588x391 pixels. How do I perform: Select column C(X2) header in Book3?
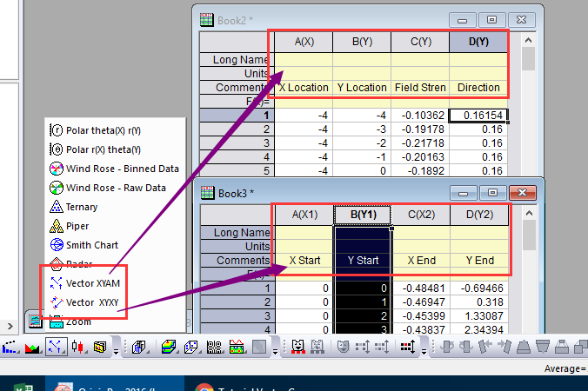click(422, 215)
